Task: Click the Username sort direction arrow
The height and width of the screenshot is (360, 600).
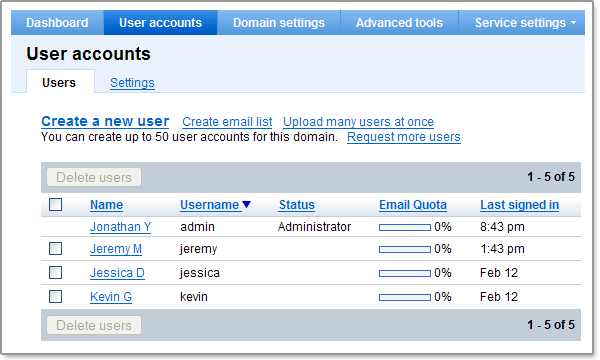Action: (x=247, y=205)
